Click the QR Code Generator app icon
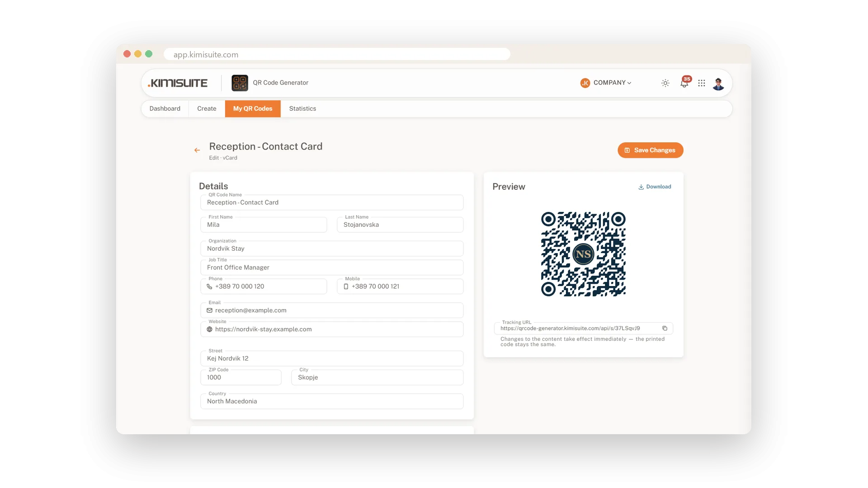Image resolution: width=868 pixels, height=488 pixels. [x=240, y=83]
